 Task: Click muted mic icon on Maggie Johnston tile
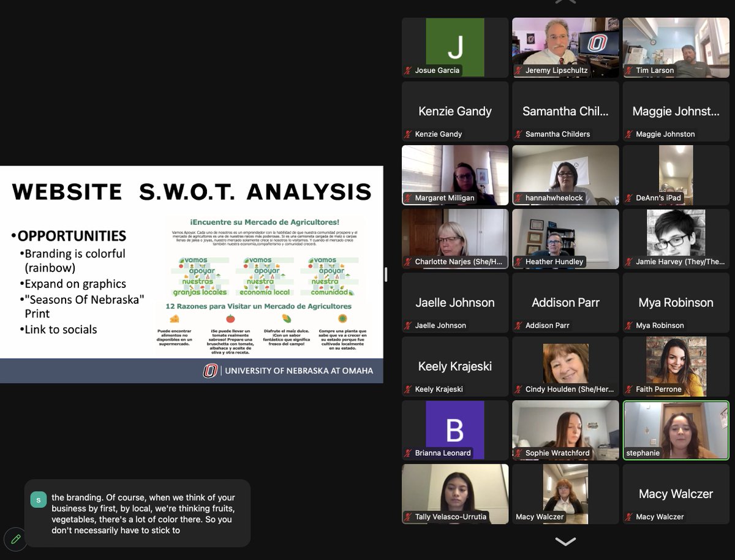pos(629,134)
